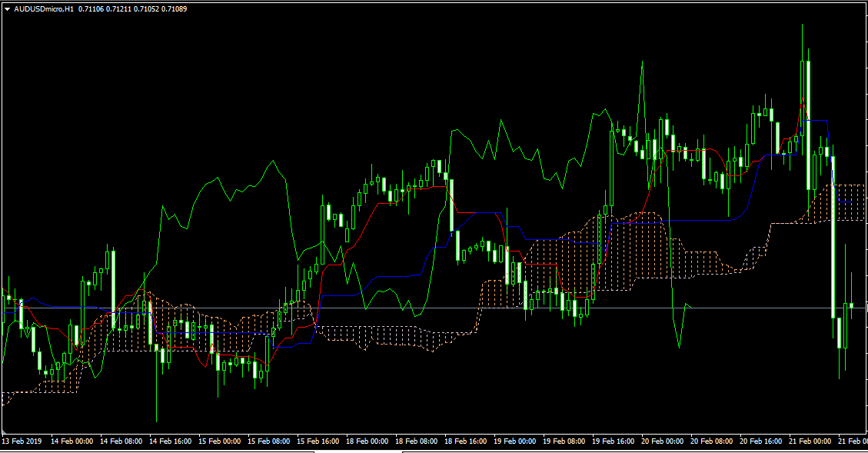This screenshot has height=453, width=868.
Task: Click the 14 Feb 08:00 time label
Action: 121,441
